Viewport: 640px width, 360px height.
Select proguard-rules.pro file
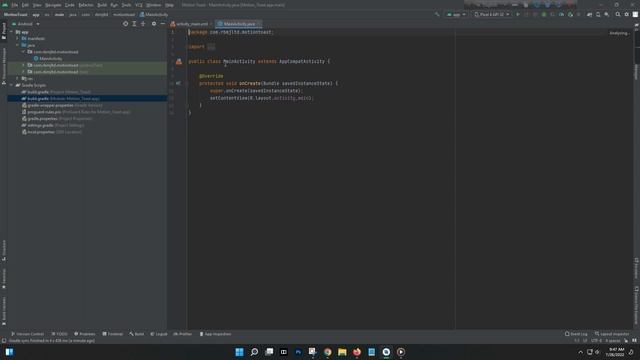(x=76, y=112)
